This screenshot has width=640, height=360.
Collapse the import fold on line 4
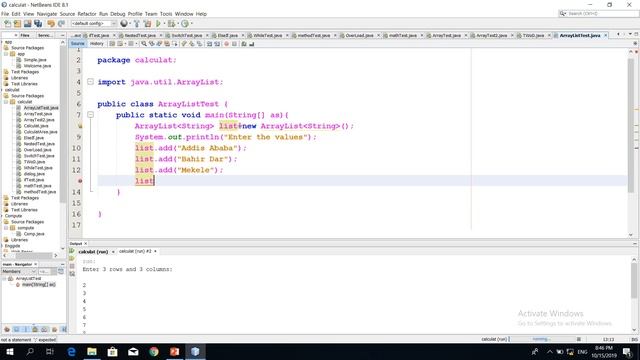click(91, 82)
